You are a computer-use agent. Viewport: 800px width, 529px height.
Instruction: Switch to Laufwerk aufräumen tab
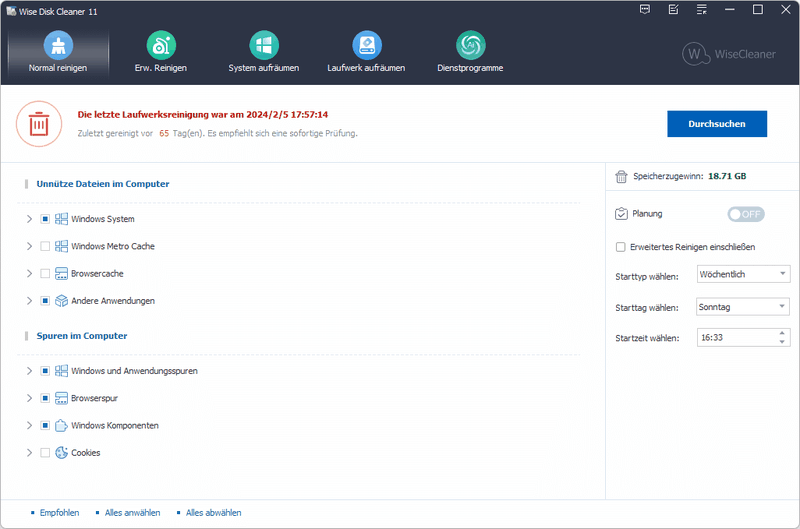click(x=366, y=54)
